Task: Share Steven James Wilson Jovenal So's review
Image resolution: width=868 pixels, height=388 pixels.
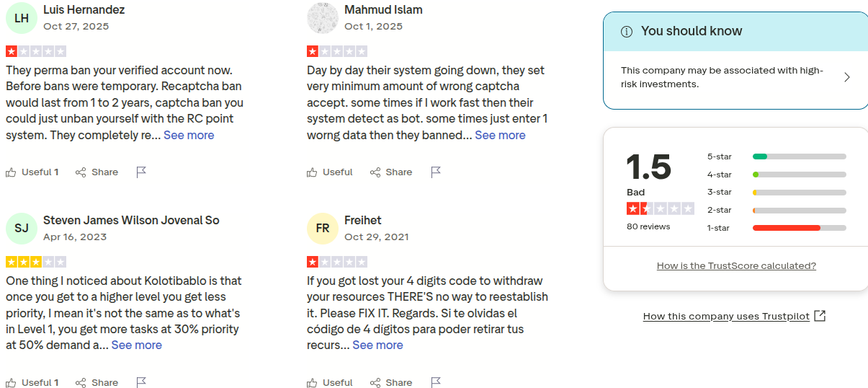Action: (x=97, y=382)
